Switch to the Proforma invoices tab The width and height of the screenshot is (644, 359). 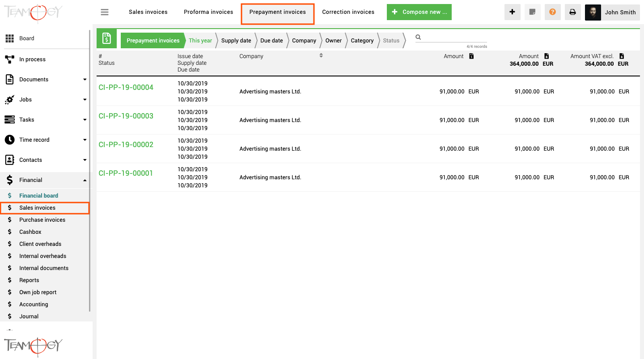(208, 12)
